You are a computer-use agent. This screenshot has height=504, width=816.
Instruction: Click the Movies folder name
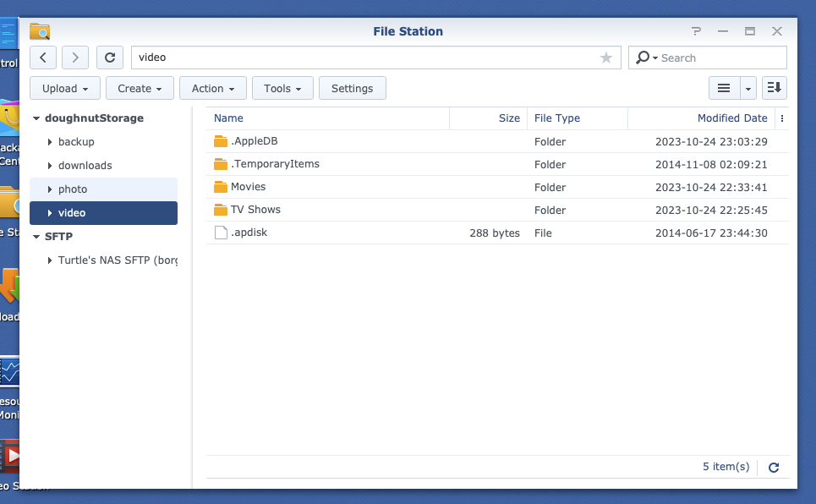249,186
